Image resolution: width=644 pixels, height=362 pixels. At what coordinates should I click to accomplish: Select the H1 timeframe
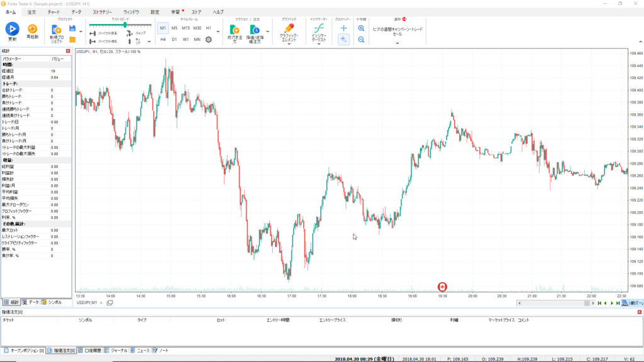[209, 28]
